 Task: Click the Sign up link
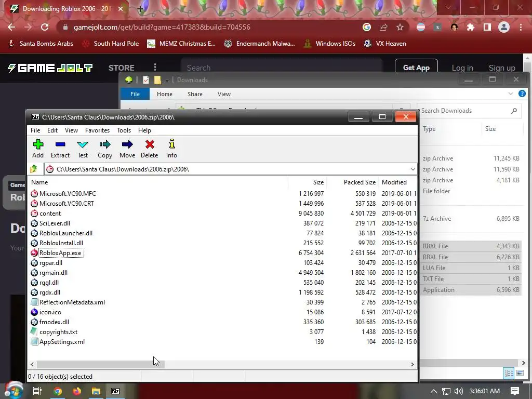502,68
